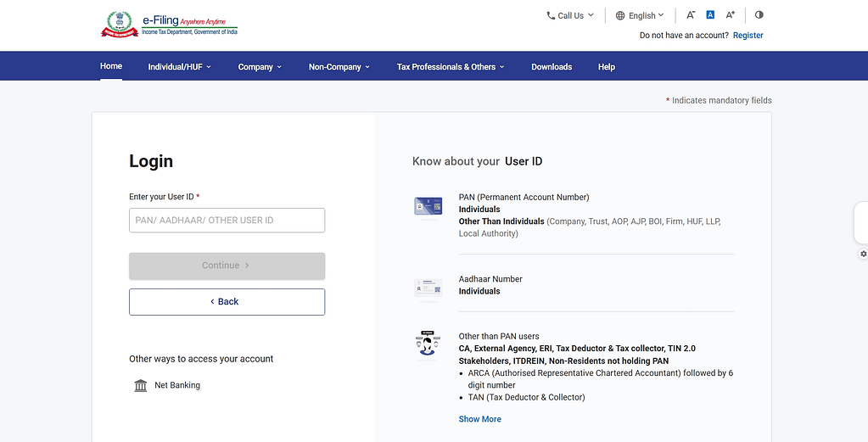
Task: Open the Tax Professionals & Others dropdown
Action: 451,67
